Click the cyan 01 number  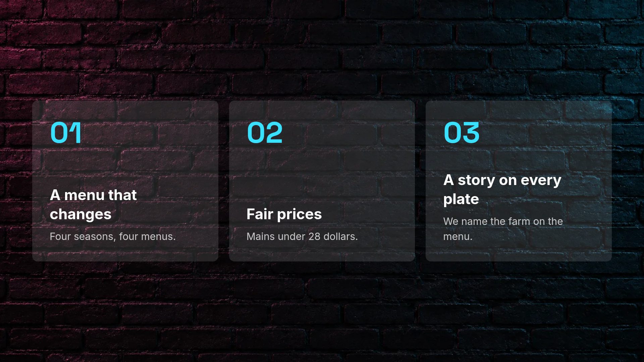(66, 133)
